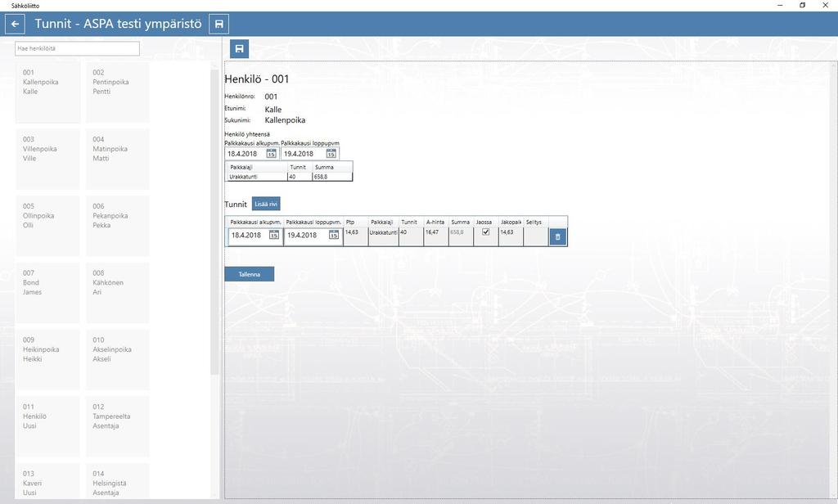Select person 003 Villenpoika Ville
This screenshot has height=504, width=838.
coord(47,159)
